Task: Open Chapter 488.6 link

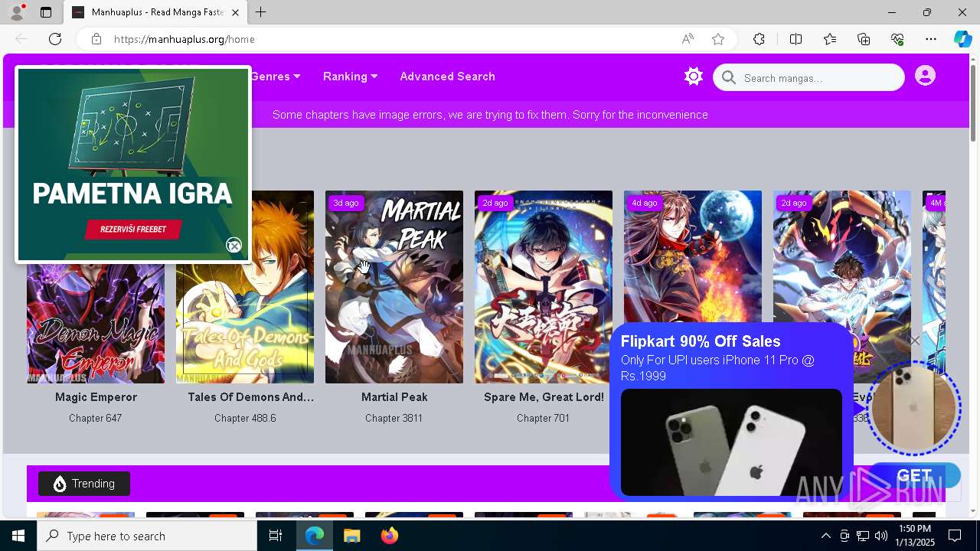Action: [x=245, y=418]
